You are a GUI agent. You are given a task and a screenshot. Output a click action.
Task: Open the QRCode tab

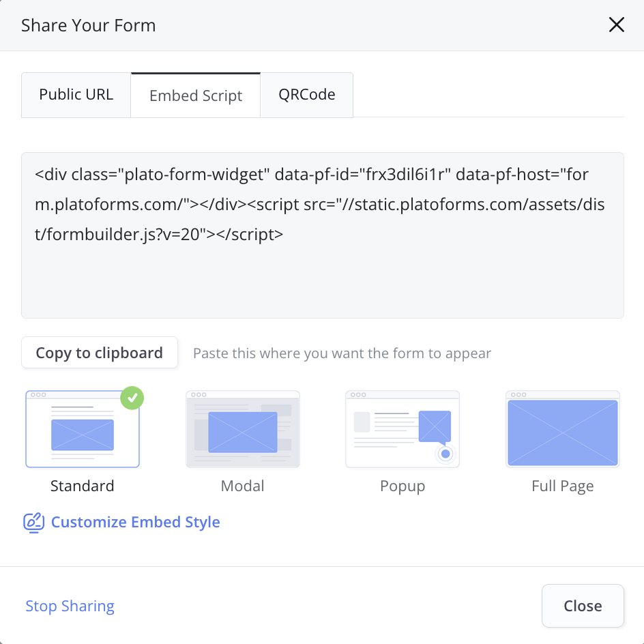[x=306, y=95]
